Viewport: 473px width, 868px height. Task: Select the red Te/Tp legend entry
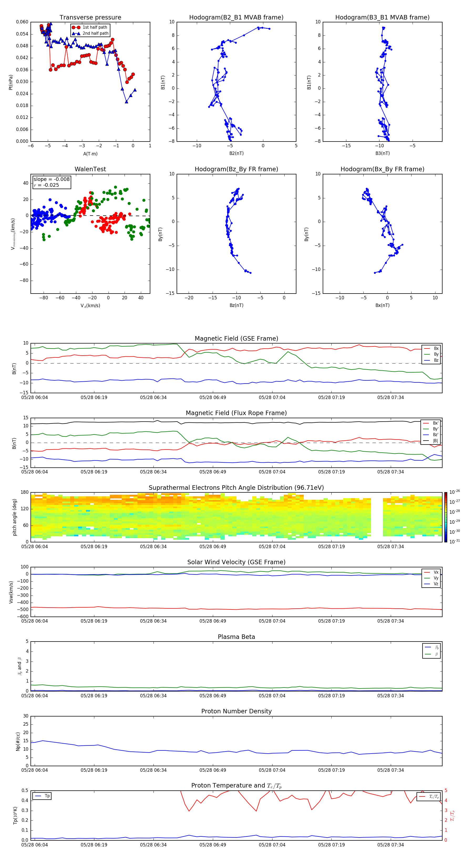point(429,796)
